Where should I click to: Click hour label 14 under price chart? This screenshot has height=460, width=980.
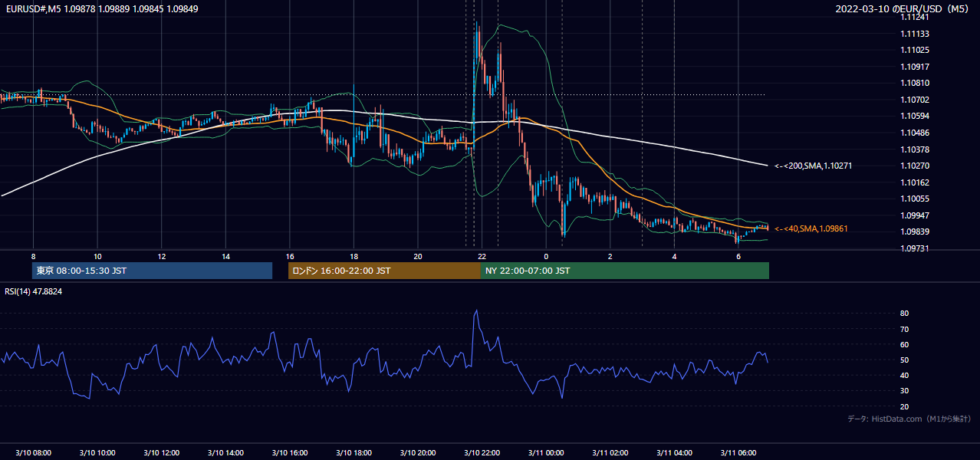click(x=225, y=256)
